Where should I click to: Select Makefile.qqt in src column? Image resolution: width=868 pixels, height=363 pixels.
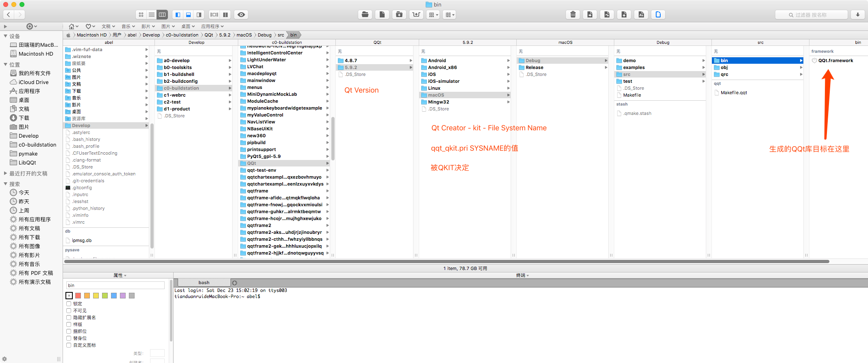pos(734,93)
